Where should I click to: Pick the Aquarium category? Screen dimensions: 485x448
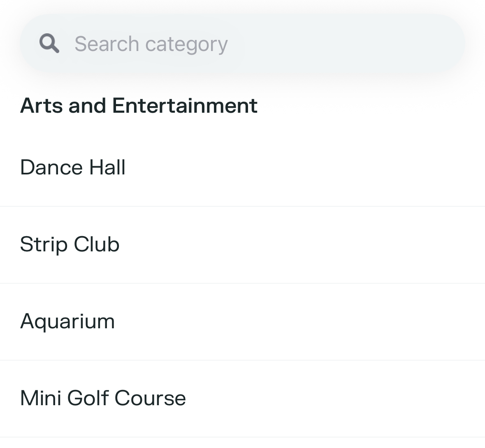pos(67,321)
